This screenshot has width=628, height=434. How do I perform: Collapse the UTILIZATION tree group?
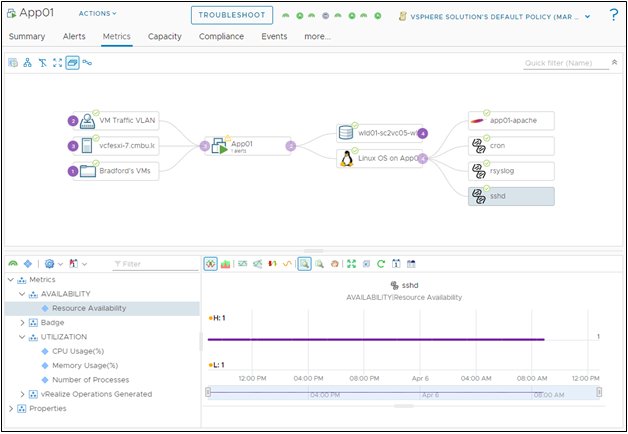10,337
